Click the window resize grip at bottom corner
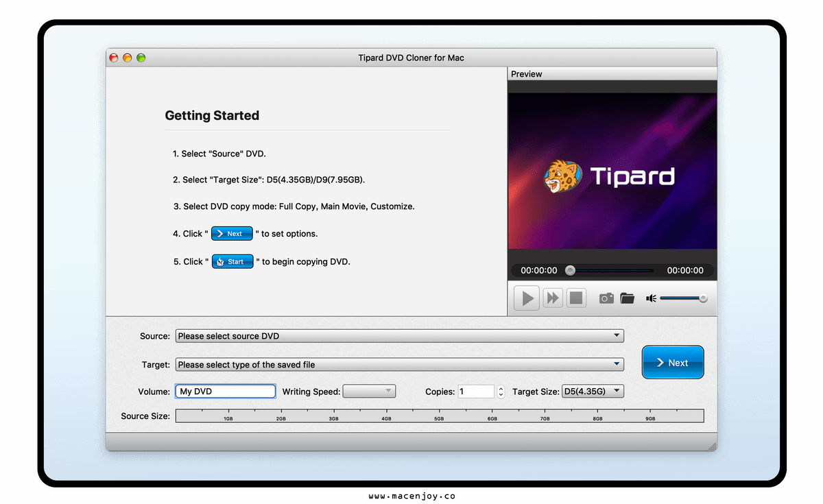This screenshot has height=504, width=823. 712,446
